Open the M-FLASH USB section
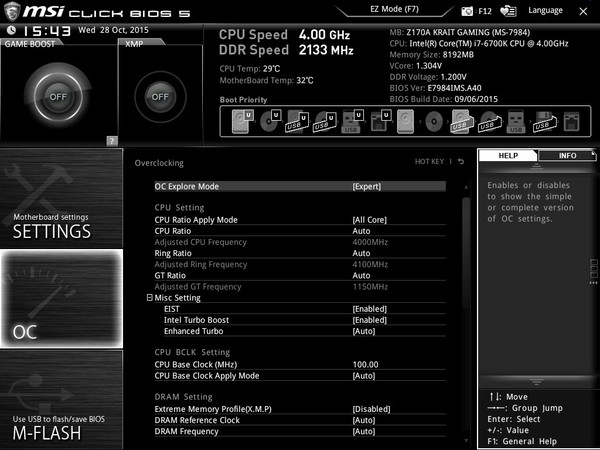600x450 pixels. click(x=62, y=400)
